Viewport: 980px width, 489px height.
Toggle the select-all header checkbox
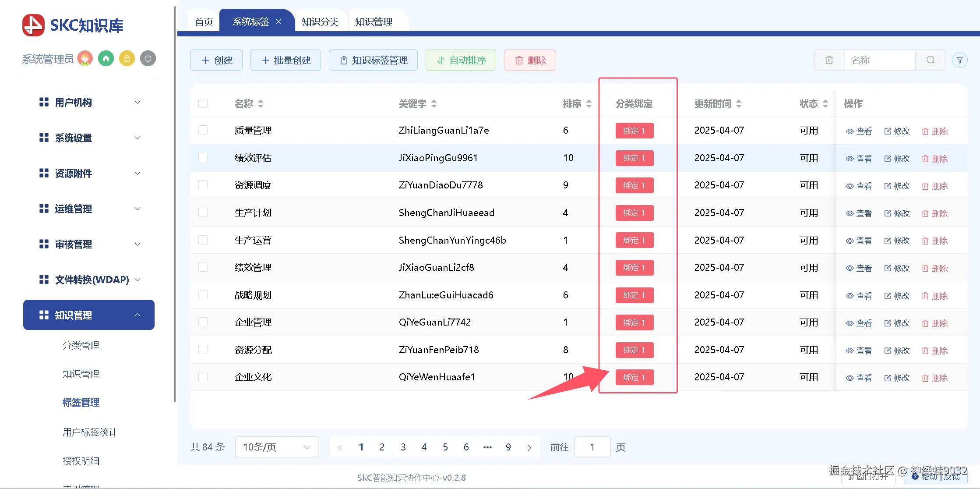[203, 103]
